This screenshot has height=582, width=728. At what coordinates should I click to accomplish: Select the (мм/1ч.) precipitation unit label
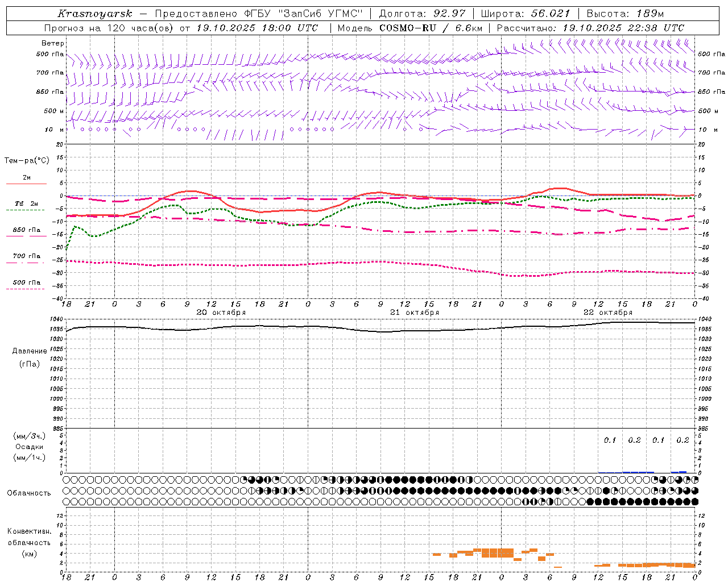coord(30,458)
